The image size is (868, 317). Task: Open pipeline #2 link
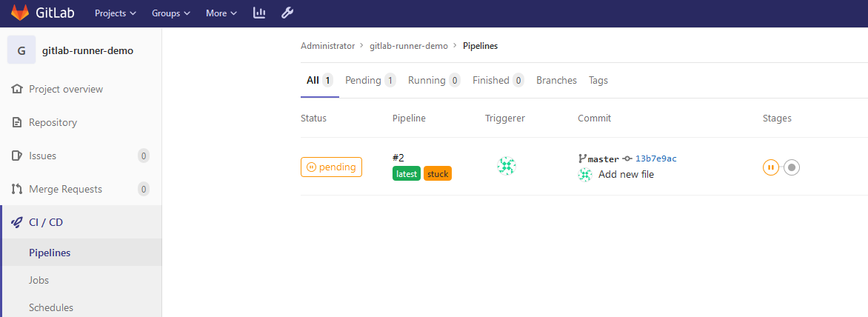coord(398,158)
